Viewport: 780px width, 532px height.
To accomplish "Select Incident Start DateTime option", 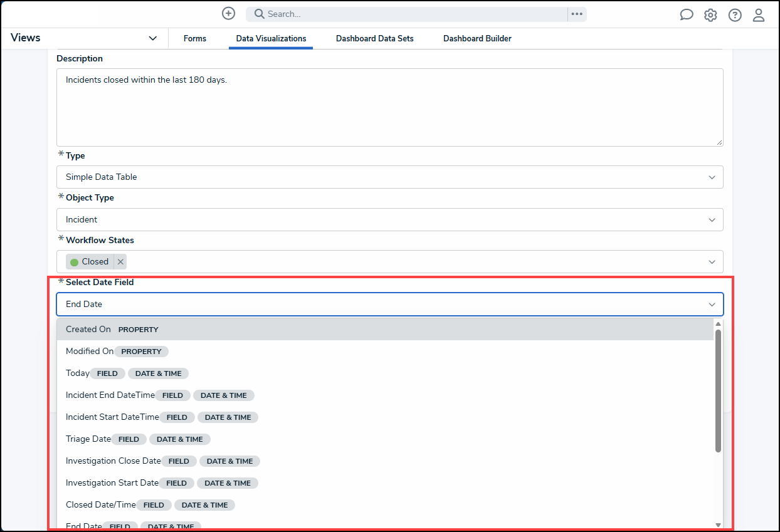I will click(385, 417).
